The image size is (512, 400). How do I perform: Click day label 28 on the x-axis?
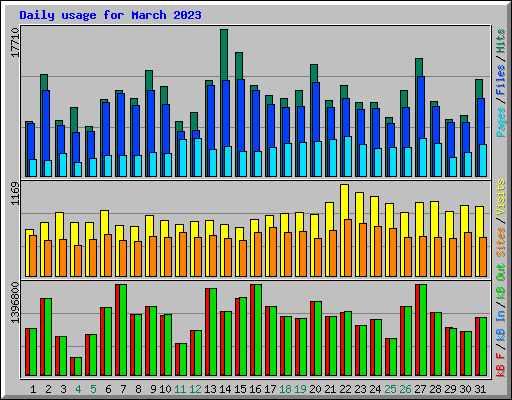point(435,389)
